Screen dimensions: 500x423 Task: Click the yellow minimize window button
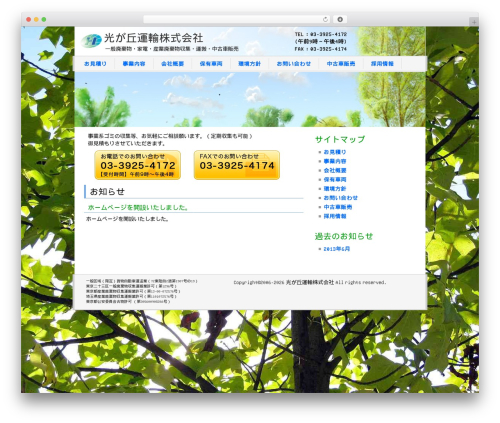[x=36, y=19]
